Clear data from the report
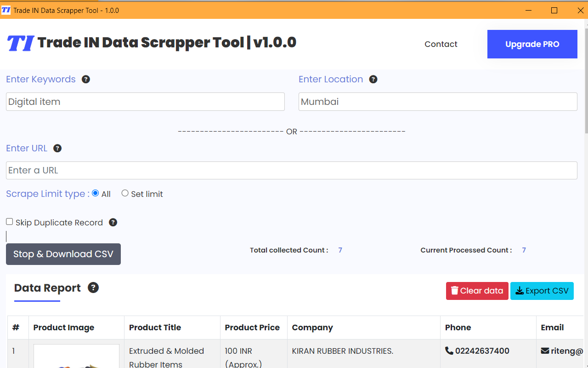588x368 pixels. pos(477,291)
